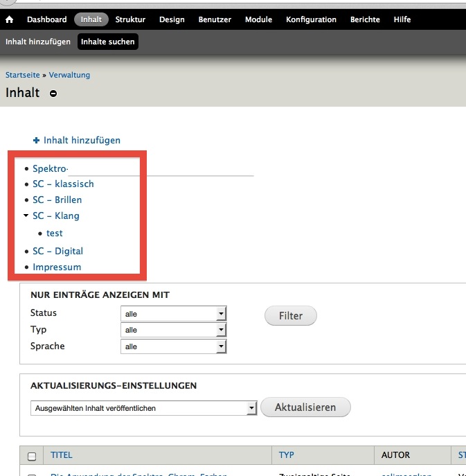Screen dimensions: 466x476
Task: Open the Design menu
Action: [x=172, y=20]
